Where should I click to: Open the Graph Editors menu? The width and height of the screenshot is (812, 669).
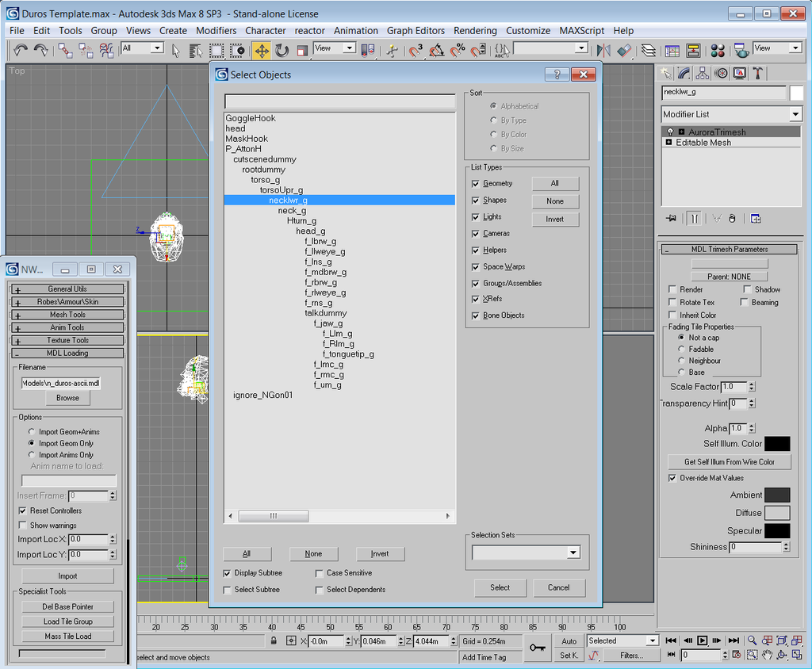point(416,31)
